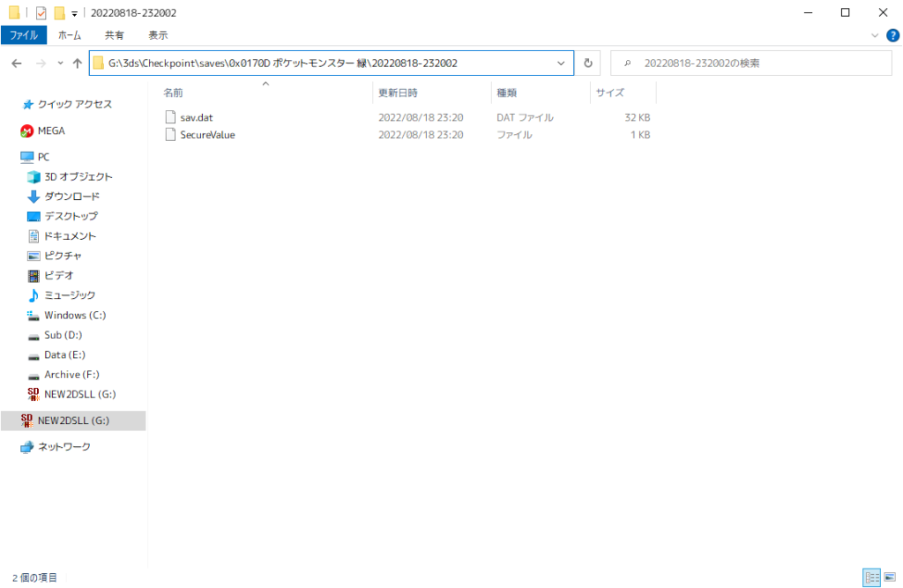Click the 1 KB size value

coord(640,135)
